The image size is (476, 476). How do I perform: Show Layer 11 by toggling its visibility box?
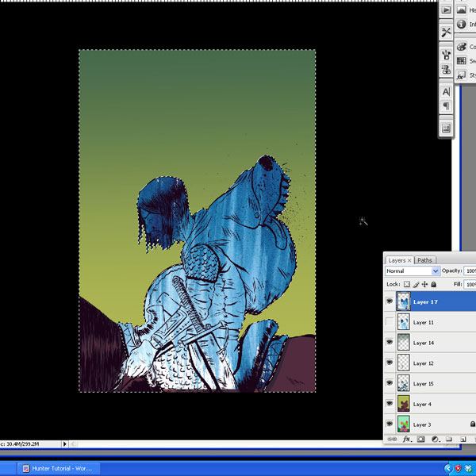click(x=390, y=322)
